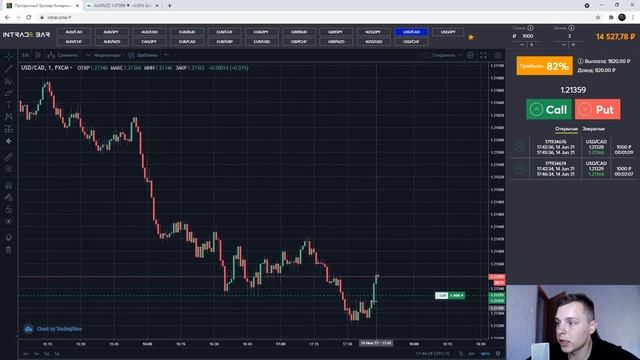Open the forecasting and measurement tools

tap(9, 129)
